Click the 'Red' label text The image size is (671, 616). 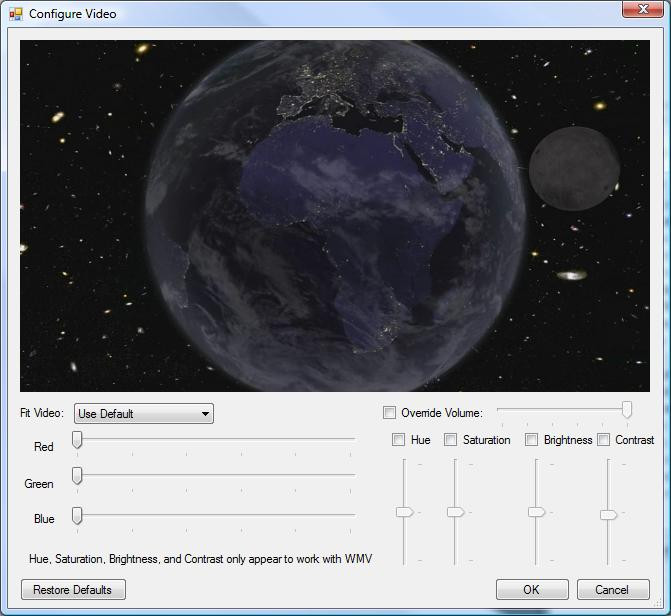point(44,447)
